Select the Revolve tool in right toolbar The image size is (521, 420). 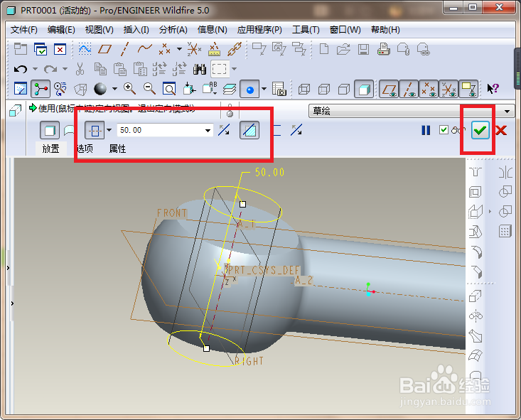[x=476, y=316]
